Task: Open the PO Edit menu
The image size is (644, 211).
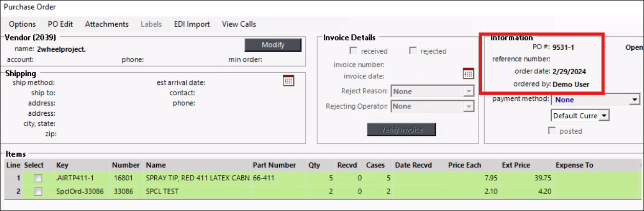Action: click(x=60, y=24)
